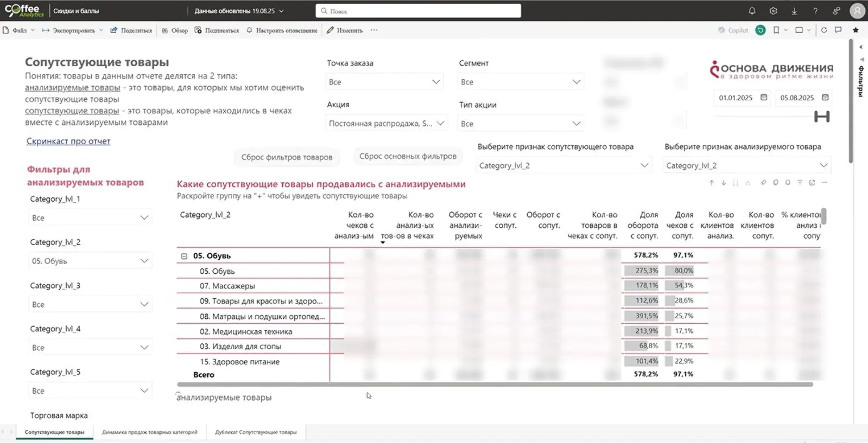This screenshot has height=443, width=868.
Task: Collapse the 05. Обувь group row
Action: click(x=184, y=256)
